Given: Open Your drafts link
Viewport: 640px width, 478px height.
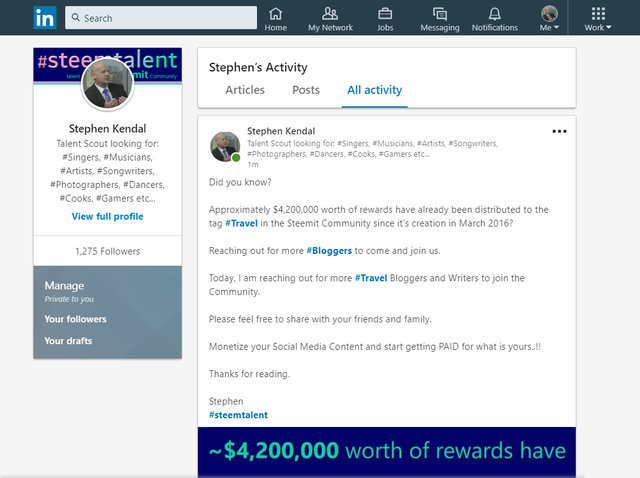Looking at the screenshot, I should tap(68, 340).
